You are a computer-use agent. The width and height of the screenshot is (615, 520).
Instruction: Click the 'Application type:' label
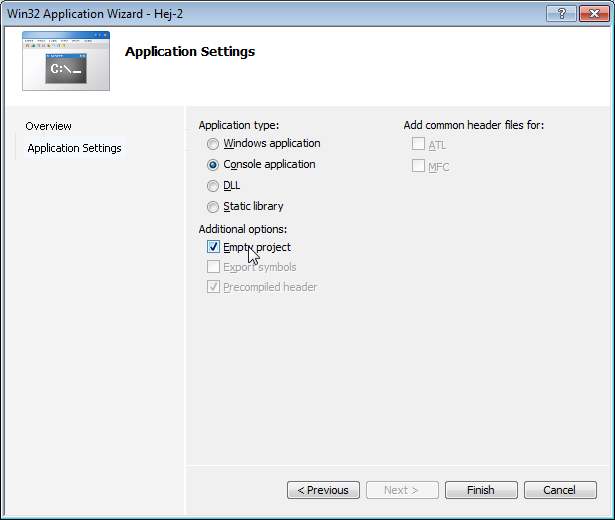(x=239, y=125)
